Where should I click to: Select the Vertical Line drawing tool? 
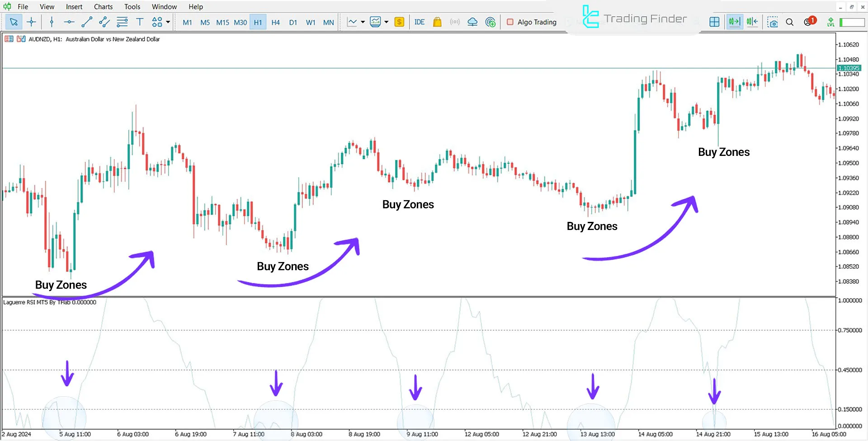pos(52,22)
